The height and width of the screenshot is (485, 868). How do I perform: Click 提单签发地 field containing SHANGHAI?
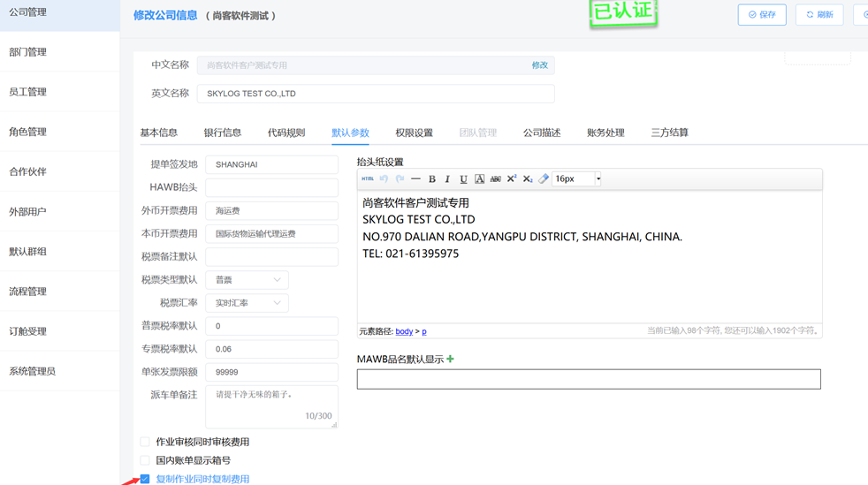(272, 165)
